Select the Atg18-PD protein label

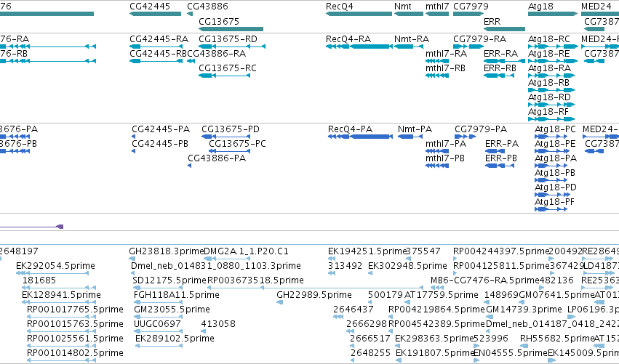[x=556, y=187]
